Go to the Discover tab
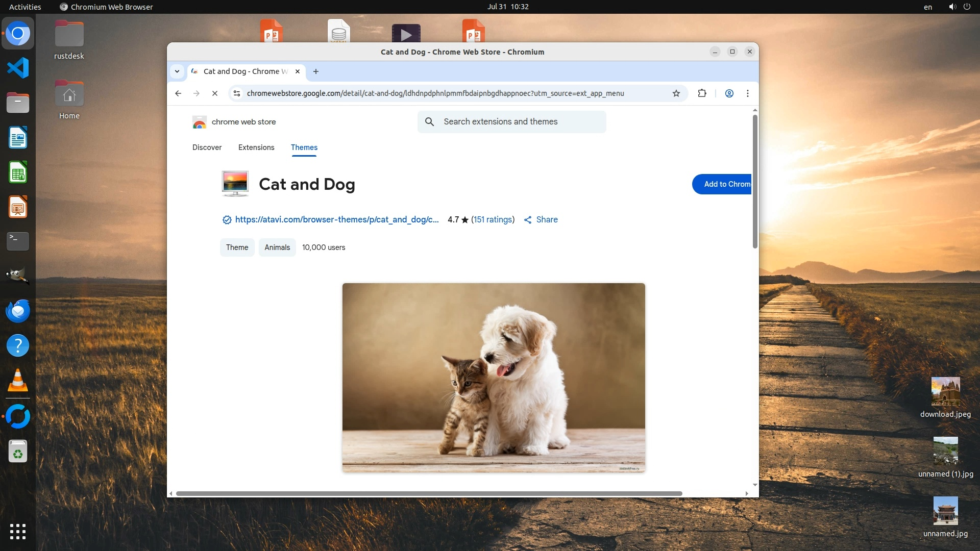980x551 pixels. click(x=207, y=147)
